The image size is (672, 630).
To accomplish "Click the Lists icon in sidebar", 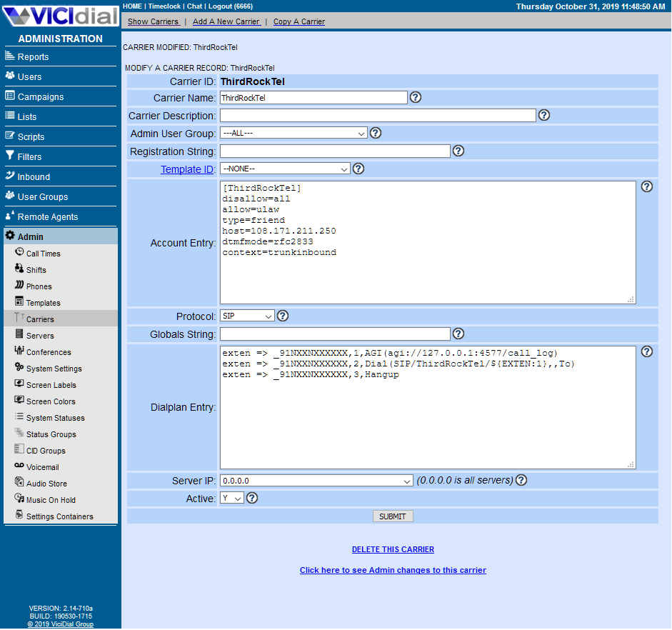I will coord(10,116).
